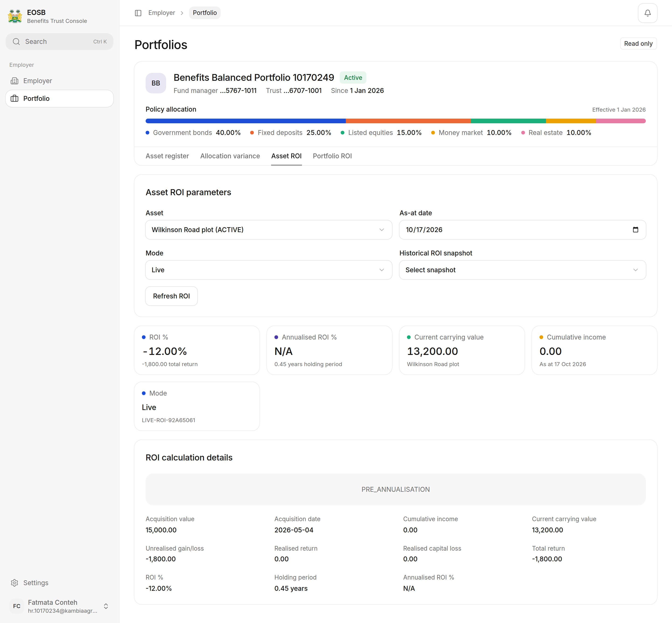
Task: Click the orange Fixed deposits allocation segment
Action: (x=408, y=121)
